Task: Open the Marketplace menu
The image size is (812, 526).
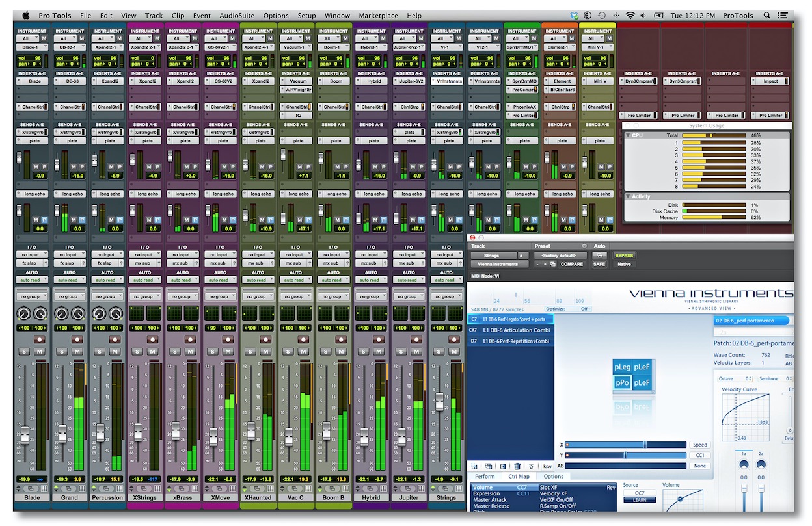Action: 378,15
